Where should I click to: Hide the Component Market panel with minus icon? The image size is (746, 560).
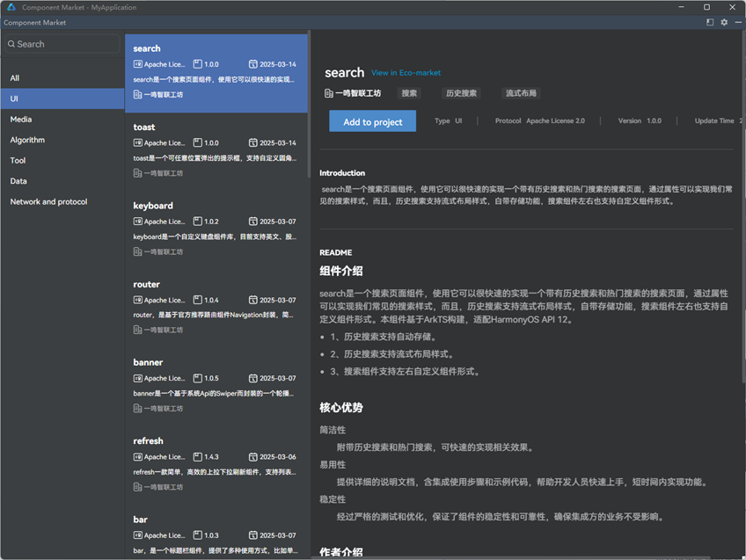pyautogui.click(x=737, y=23)
